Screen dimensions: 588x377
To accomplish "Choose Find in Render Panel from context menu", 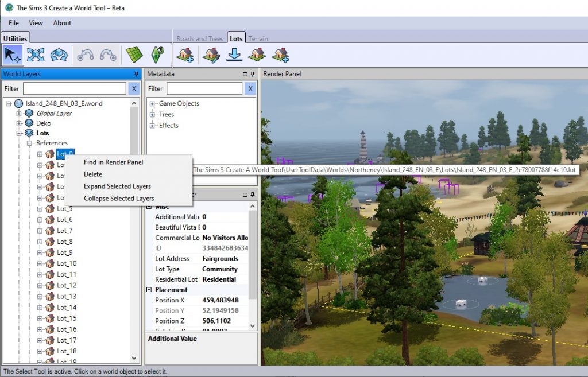I will (113, 162).
